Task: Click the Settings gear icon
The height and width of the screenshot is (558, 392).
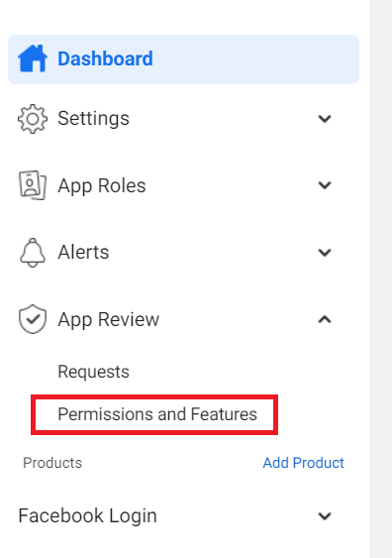Action: tap(33, 119)
